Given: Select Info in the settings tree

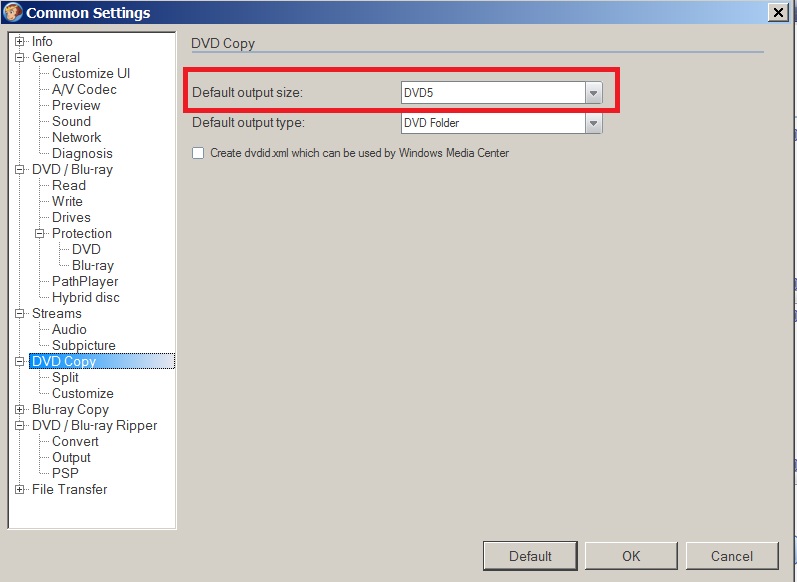Looking at the screenshot, I should coord(42,41).
